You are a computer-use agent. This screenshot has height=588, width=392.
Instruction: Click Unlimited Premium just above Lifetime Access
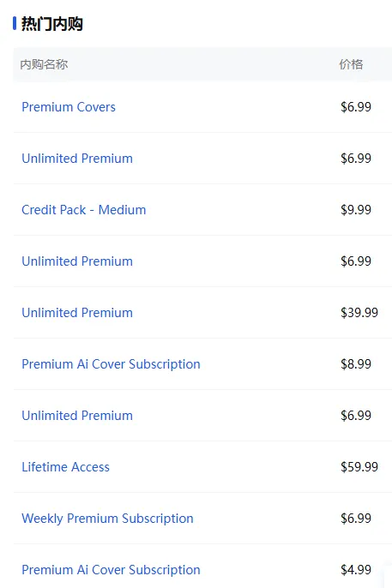click(77, 416)
